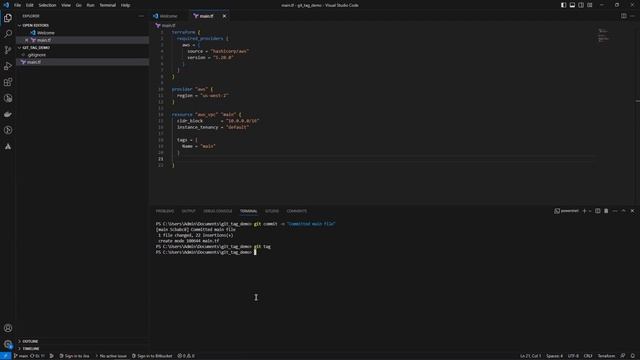
Task: Open the Docker view in activity bar
Action: point(8,114)
